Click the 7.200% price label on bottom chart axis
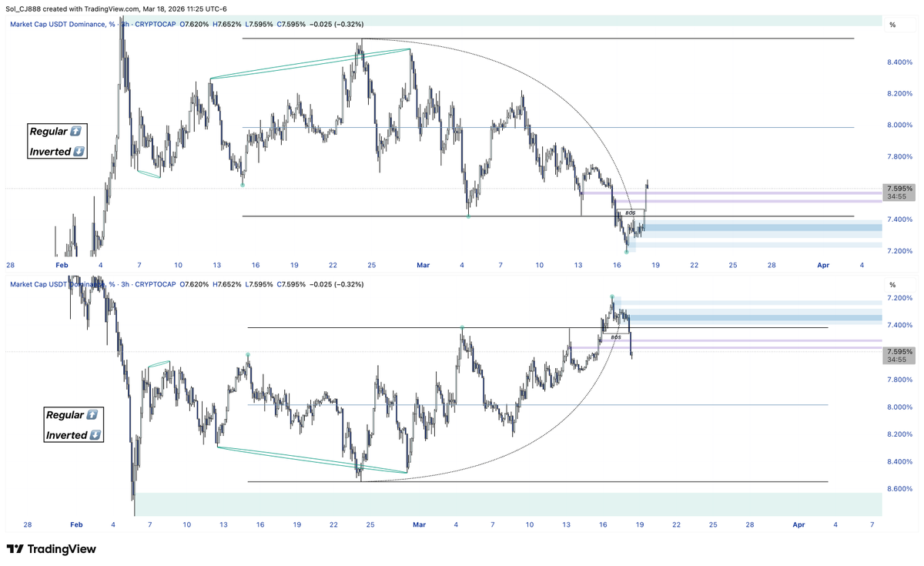The height and width of the screenshot is (566, 924). click(x=900, y=298)
